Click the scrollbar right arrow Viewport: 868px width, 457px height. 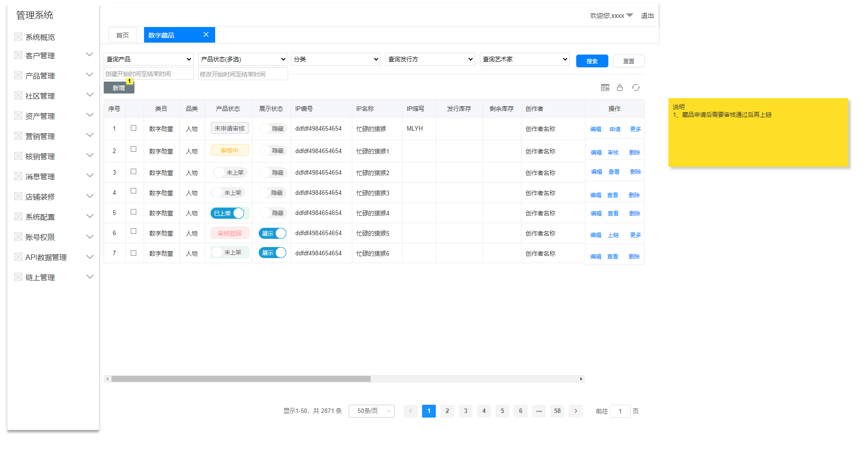pyautogui.click(x=581, y=379)
